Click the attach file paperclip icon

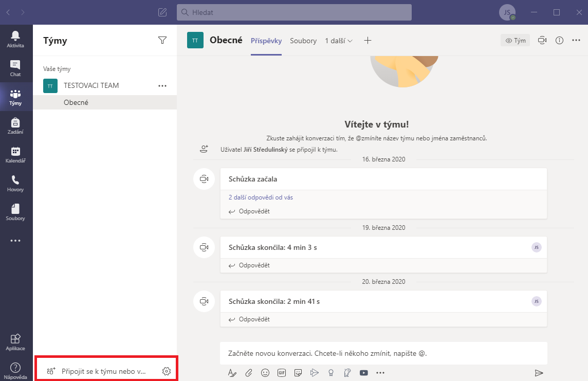click(248, 373)
